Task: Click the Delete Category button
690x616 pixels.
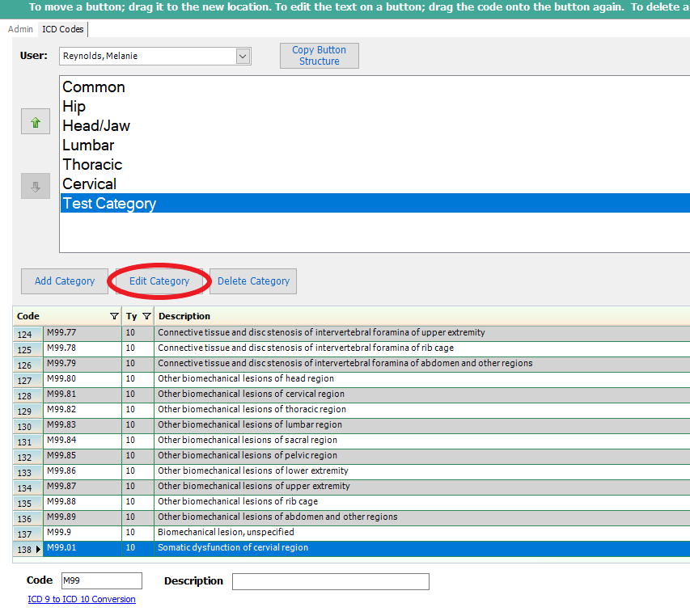Action: (x=253, y=281)
